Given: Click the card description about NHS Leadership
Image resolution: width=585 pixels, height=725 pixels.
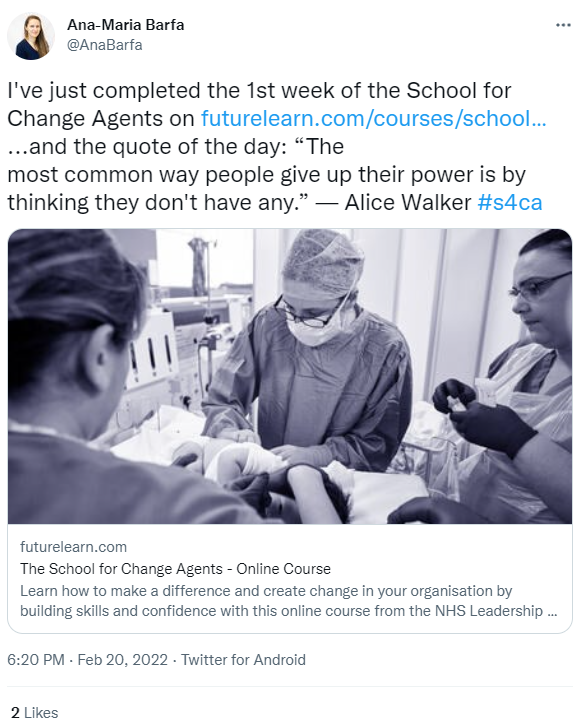Looking at the screenshot, I should (289, 601).
